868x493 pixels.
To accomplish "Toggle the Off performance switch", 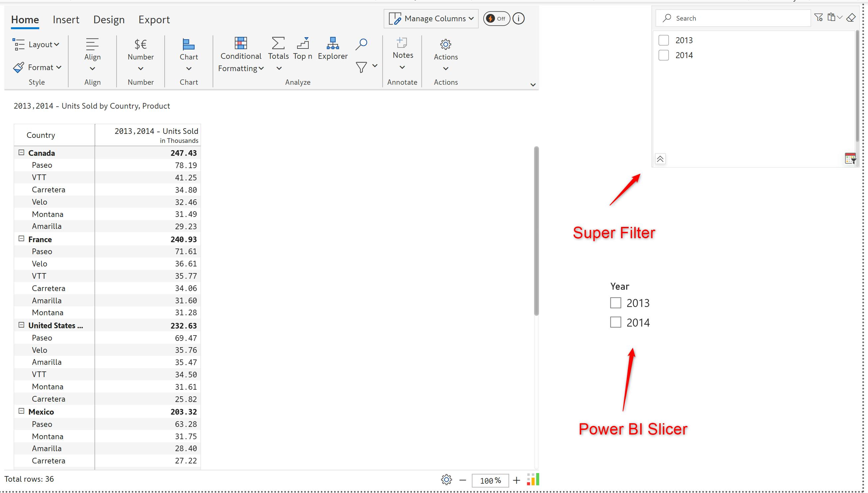I will [496, 19].
